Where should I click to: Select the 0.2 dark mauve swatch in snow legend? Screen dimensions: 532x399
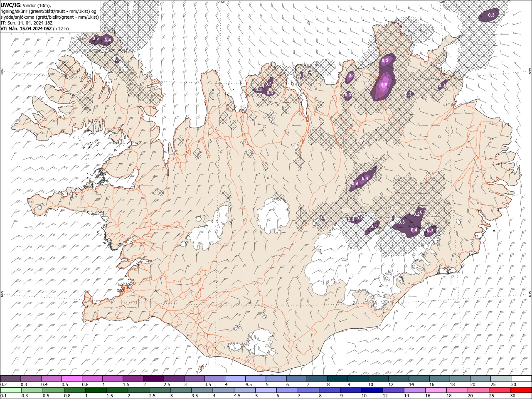10,379
